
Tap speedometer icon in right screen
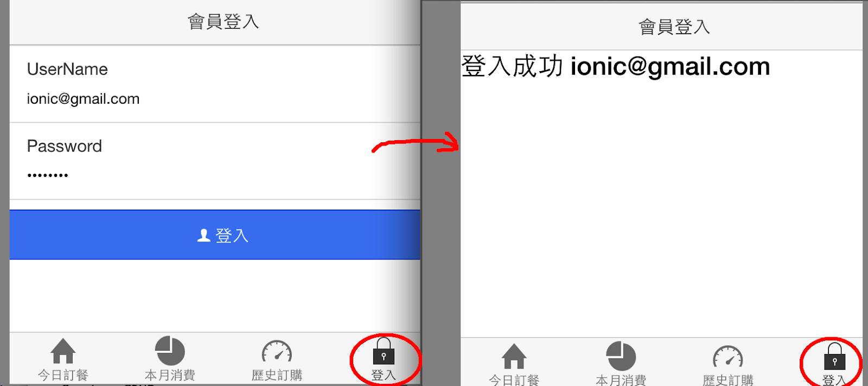(727, 357)
